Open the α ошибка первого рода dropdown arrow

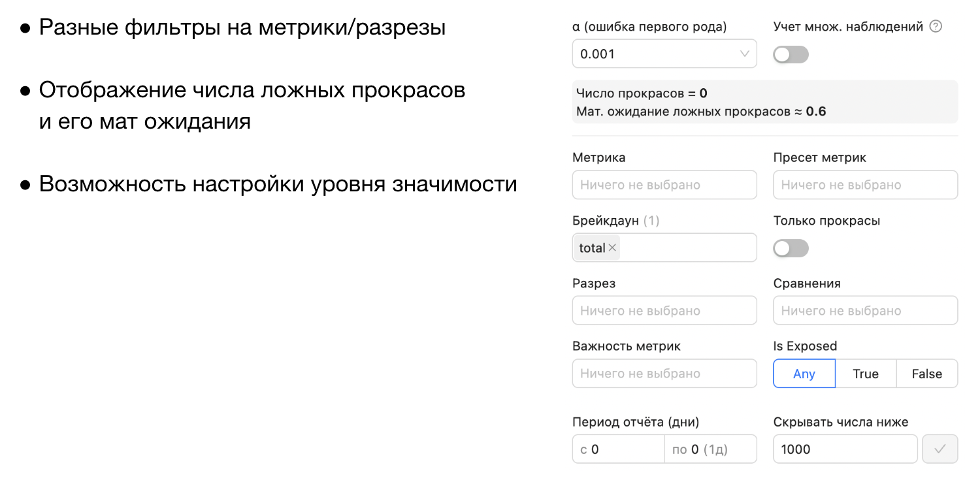tap(745, 54)
